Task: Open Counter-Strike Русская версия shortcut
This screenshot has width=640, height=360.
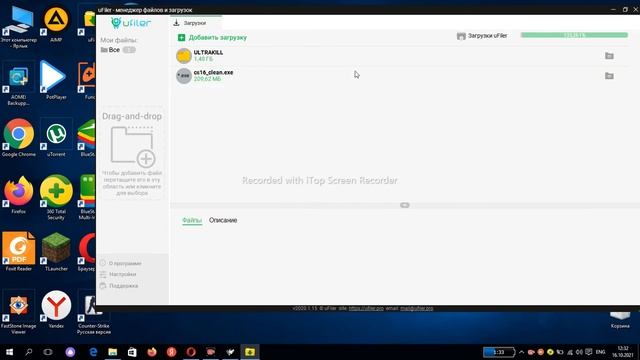Action: pos(93,312)
